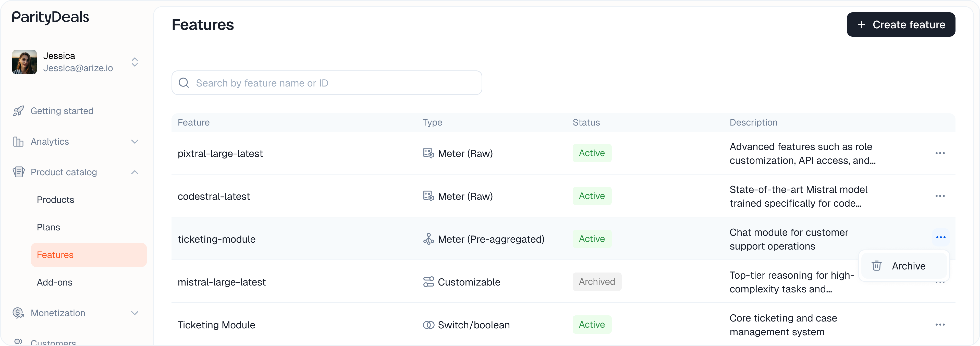Click the Product catalog icon
The width and height of the screenshot is (980, 346).
click(18, 172)
